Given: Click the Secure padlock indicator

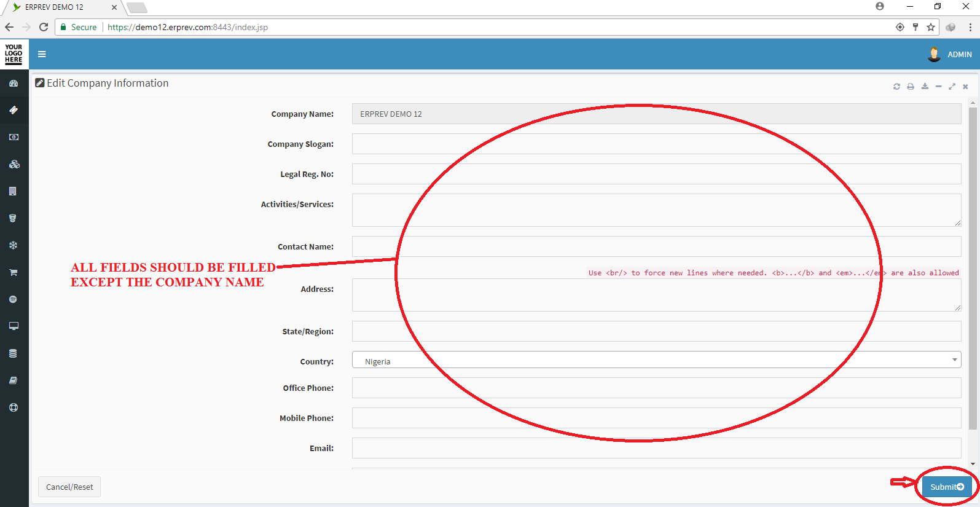Looking at the screenshot, I should tap(79, 27).
